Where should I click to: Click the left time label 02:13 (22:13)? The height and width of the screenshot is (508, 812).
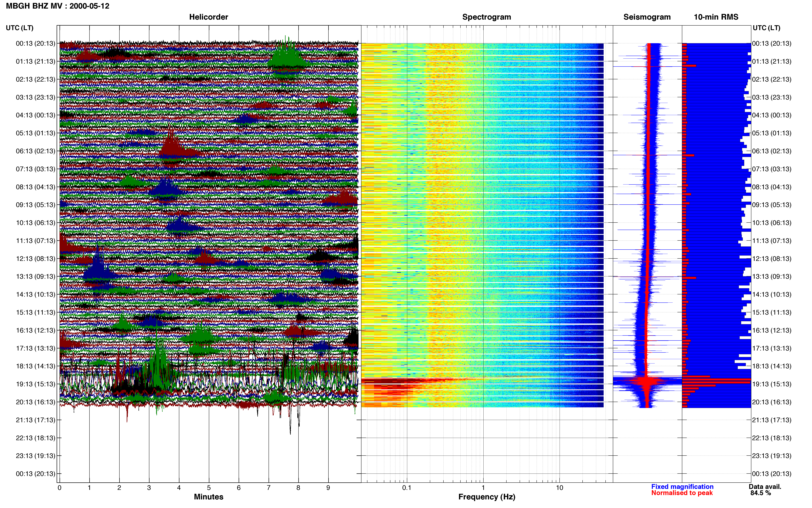coord(35,79)
